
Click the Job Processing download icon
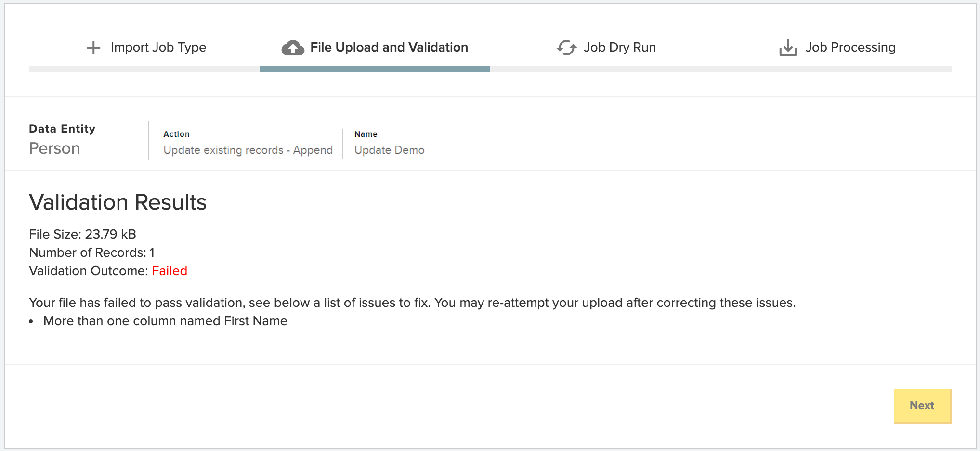(788, 48)
